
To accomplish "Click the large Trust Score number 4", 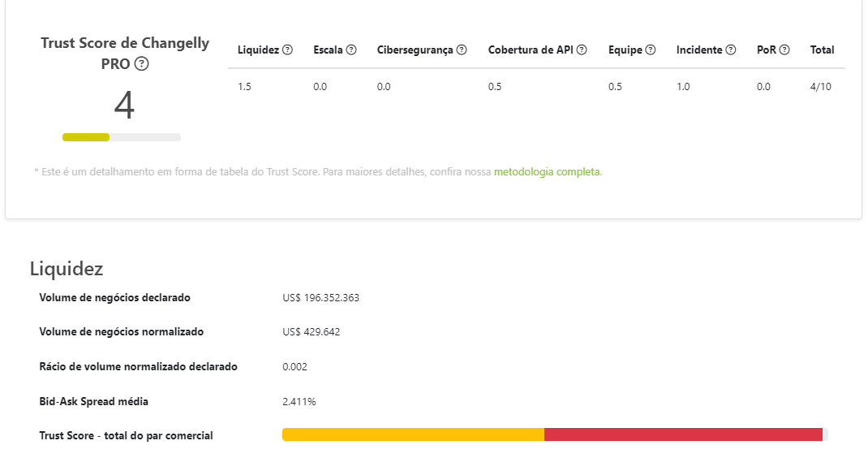I will tap(124, 106).
